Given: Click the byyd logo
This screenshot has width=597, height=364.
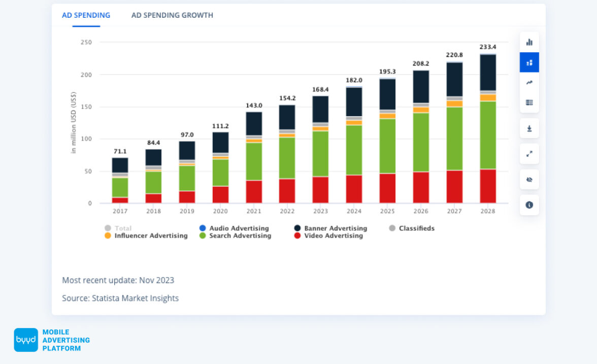Looking at the screenshot, I should click(26, 340).
